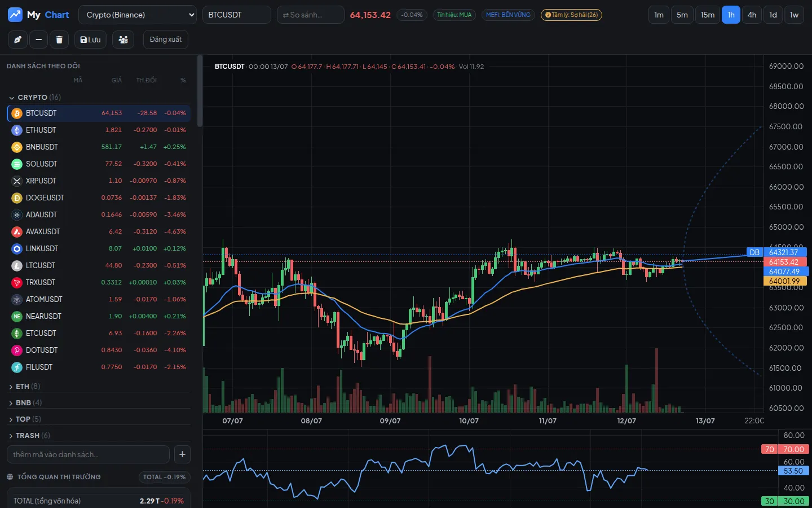Click the Litecoin icon beside LTCUSDT

point(17,265)
